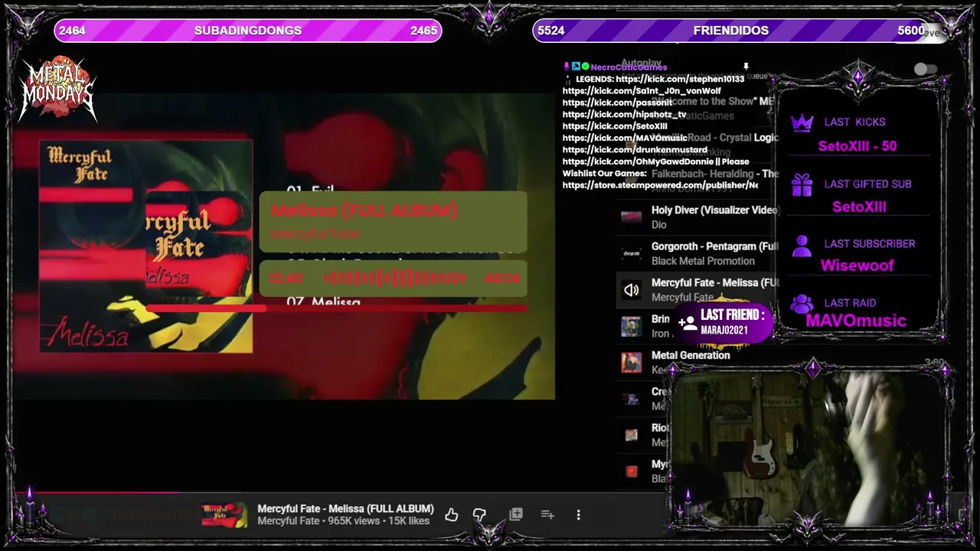This screenshot has width=980, height=551.
Task: Click 'Black Metal Promotion' channel name
Action: (703, 261)
